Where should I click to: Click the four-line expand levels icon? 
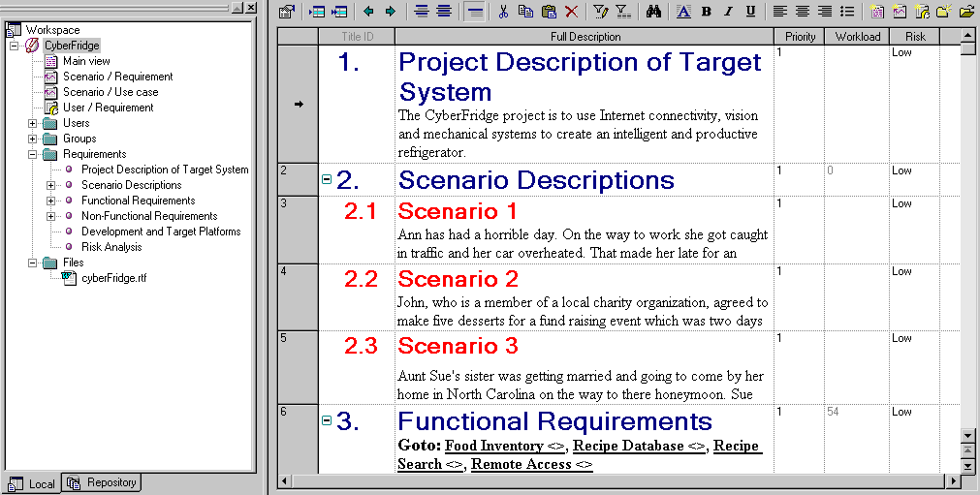(444, 12)
